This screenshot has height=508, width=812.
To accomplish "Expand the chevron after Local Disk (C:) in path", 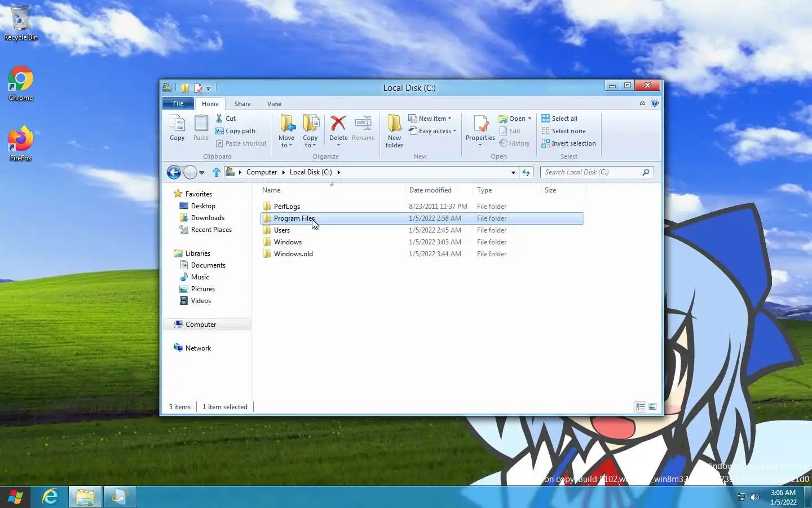I will click(338, 172).
